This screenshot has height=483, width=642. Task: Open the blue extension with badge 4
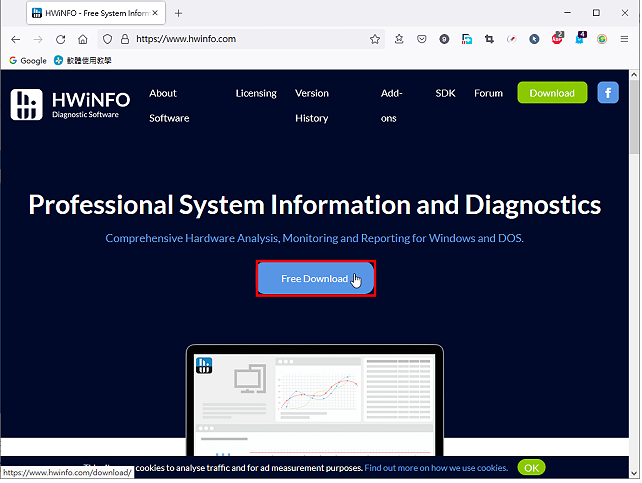580,38
